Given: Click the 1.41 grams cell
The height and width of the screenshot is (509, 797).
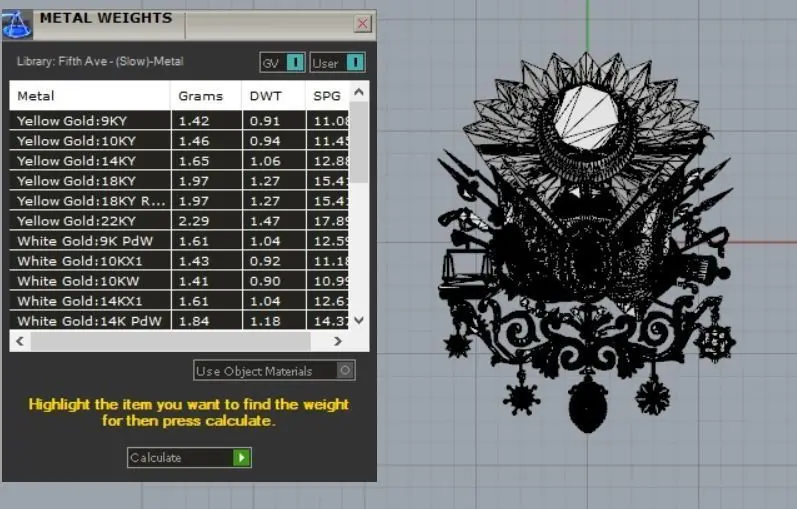Looking at the screenshot, I should 206,281.
